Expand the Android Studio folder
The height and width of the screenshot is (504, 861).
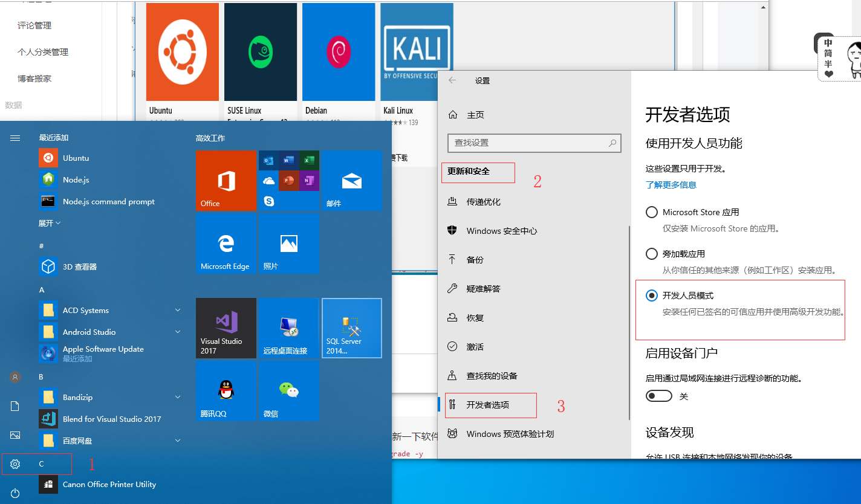(178, 332)
